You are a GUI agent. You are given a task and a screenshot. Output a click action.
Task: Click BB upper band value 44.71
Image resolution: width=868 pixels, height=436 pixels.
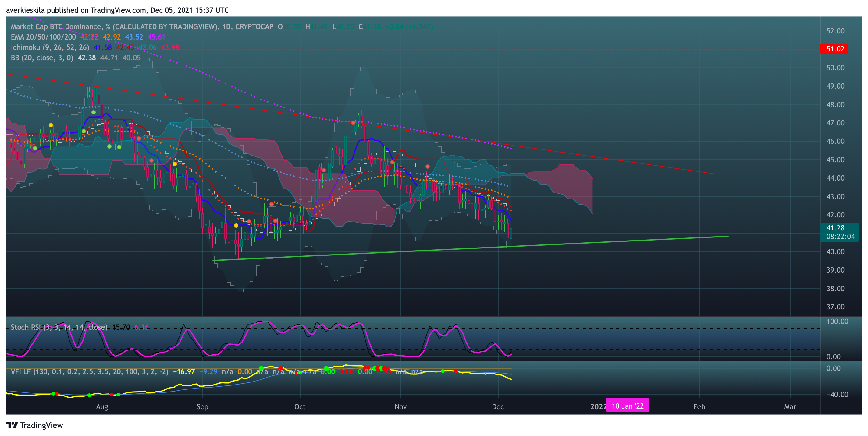(109, 58)
